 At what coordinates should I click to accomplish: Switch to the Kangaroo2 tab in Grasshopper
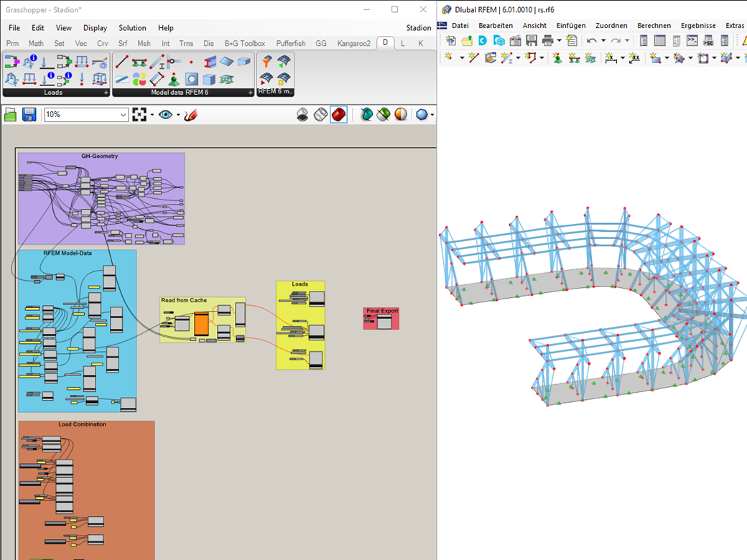pyautogui.click(x=353, y=43)
